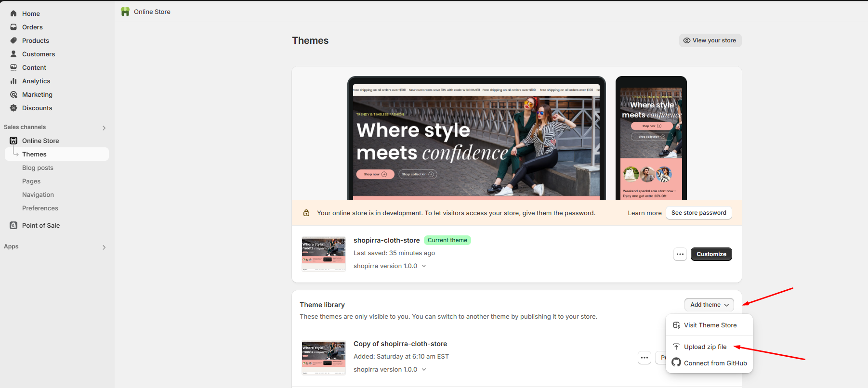Open Preferences in the sidebar

tap(40, 208)
